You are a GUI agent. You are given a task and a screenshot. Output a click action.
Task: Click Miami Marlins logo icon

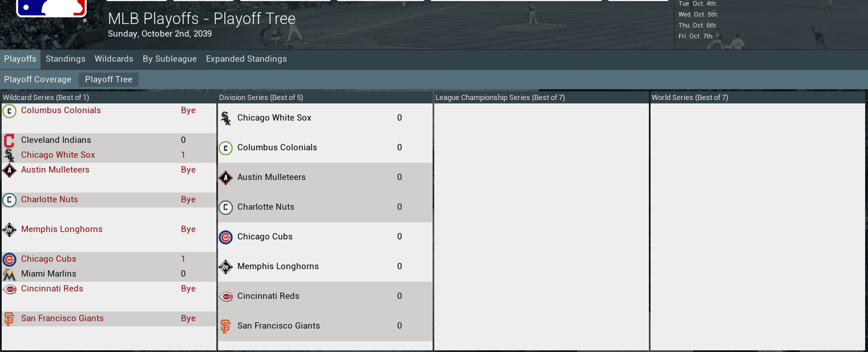coord(9,274)
